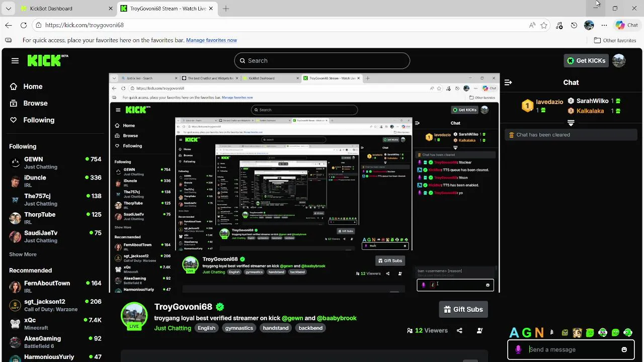
Task: Open xQc in Recommended list
Action: (55, 324)
